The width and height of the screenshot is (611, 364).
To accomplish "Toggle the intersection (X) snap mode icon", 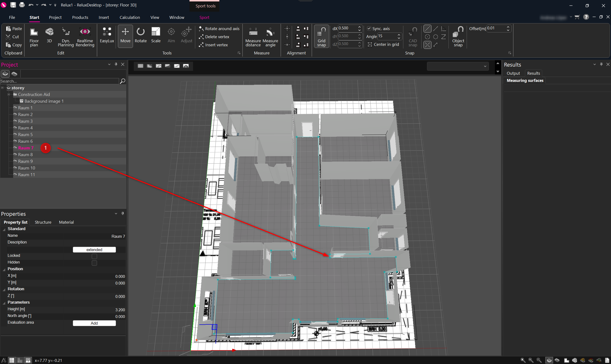I will [x=427, y=45].
